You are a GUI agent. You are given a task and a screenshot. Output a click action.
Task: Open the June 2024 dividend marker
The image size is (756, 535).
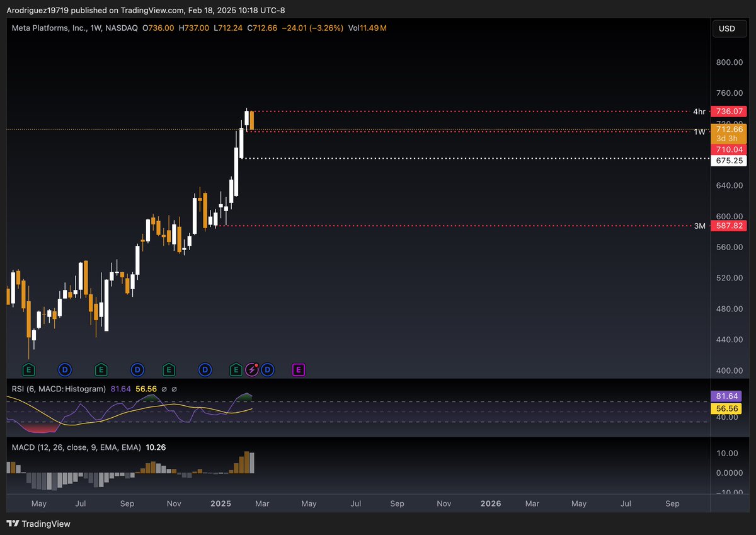(x=64, y=369)
